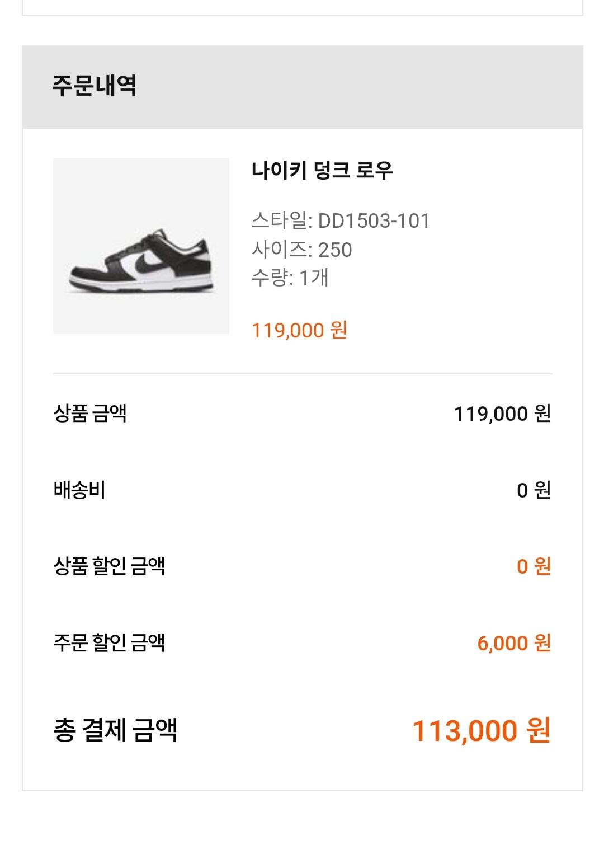Click the black 119,000 원 product amount value
The image size is (604, 868).
[x=502, y=414]
